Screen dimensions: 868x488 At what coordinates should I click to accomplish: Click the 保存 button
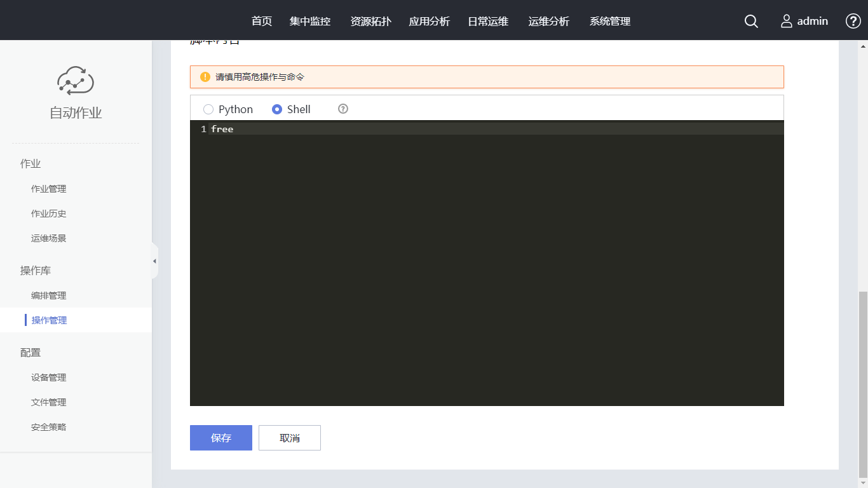(221, 438)
